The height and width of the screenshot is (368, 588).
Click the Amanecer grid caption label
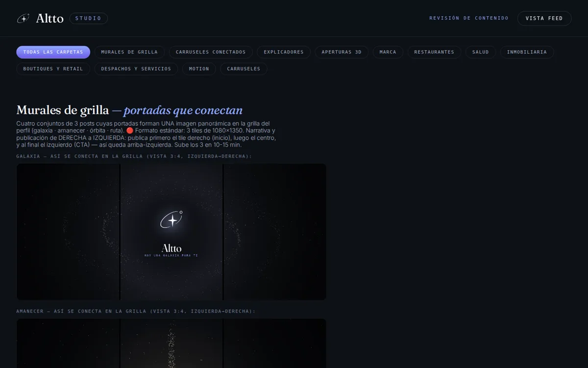(136, 311)
